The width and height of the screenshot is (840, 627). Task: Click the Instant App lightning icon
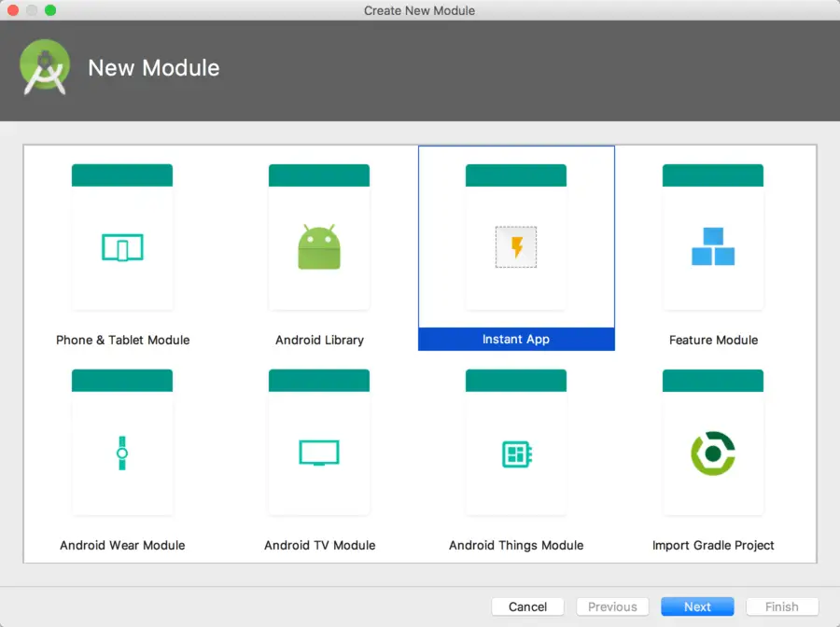click(x=516, y=246)
